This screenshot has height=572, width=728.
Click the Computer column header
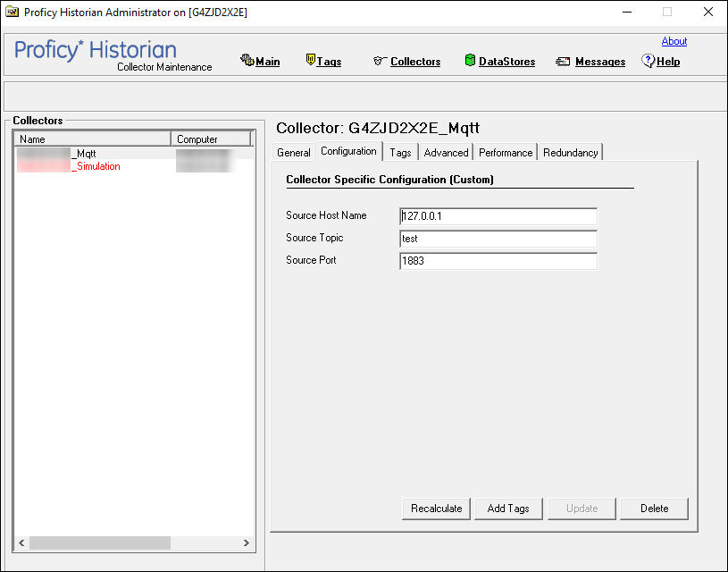pos(211,139)
